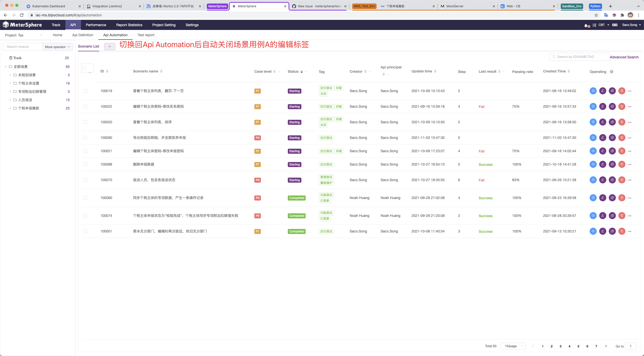Toggle the select-all checkbox in table header
Image resolution: width=644 pixels, height=356 pixels.
pos(85,68)
